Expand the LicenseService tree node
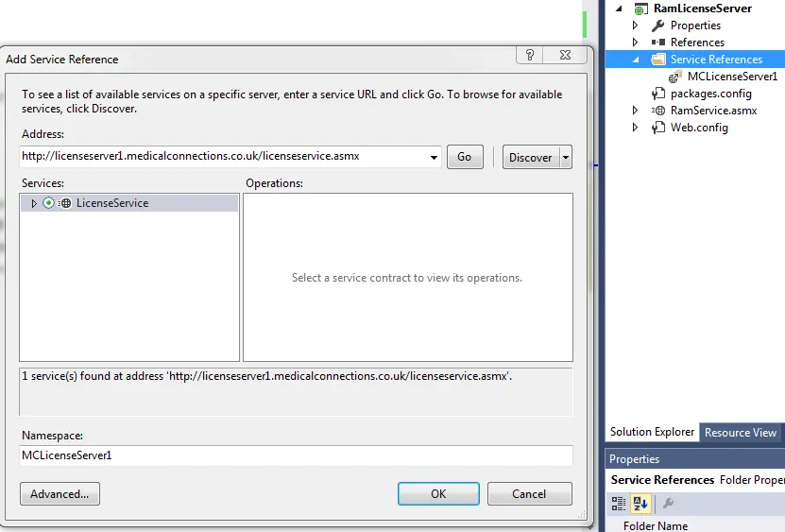Screen dimensions: 785x532 click(35, 203)
